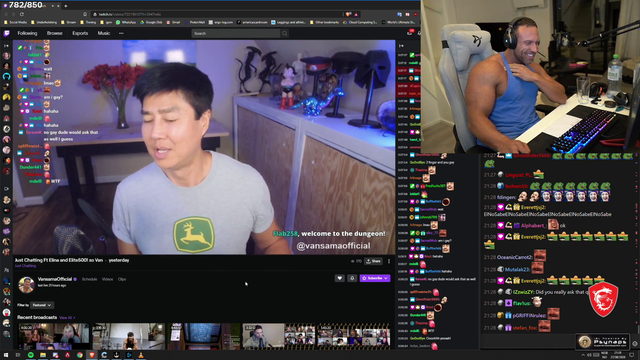Open the gym bookmarks folder
This screenshot has height=360, width=640.
tap(106, 22)
